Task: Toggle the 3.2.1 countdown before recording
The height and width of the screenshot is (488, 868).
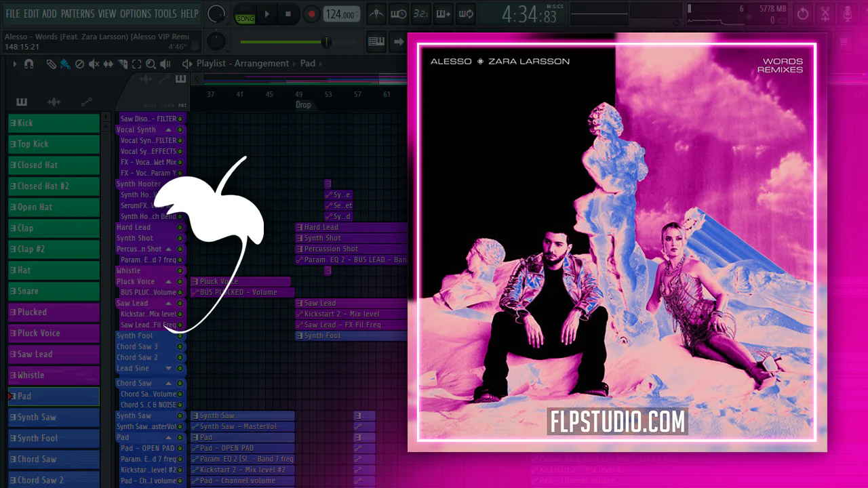Action: [420, 14]
